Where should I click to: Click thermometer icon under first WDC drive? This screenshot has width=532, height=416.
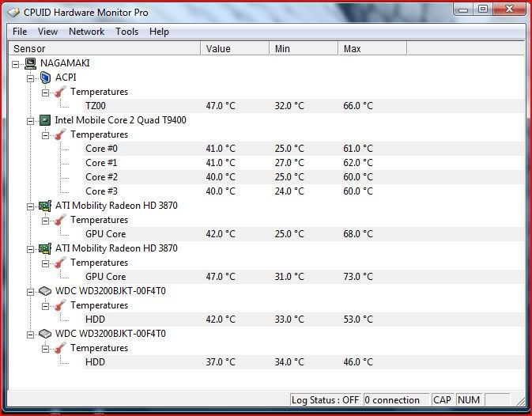pyautogui.click(x=60, y=305)
